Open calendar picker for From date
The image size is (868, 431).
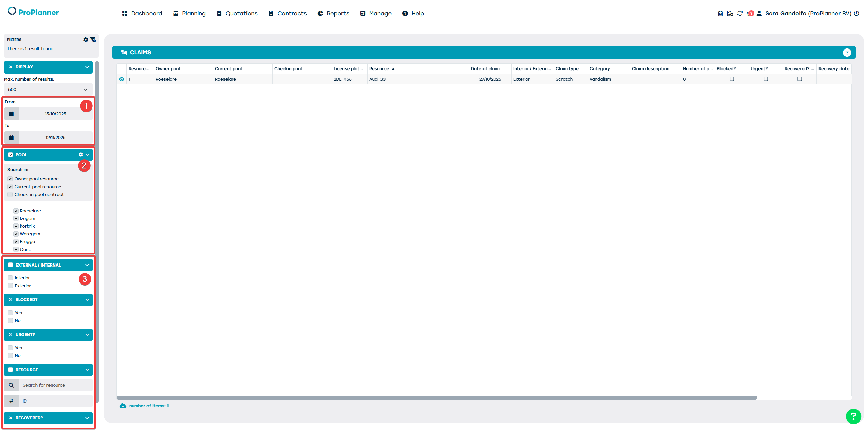[x=12, y=114]
